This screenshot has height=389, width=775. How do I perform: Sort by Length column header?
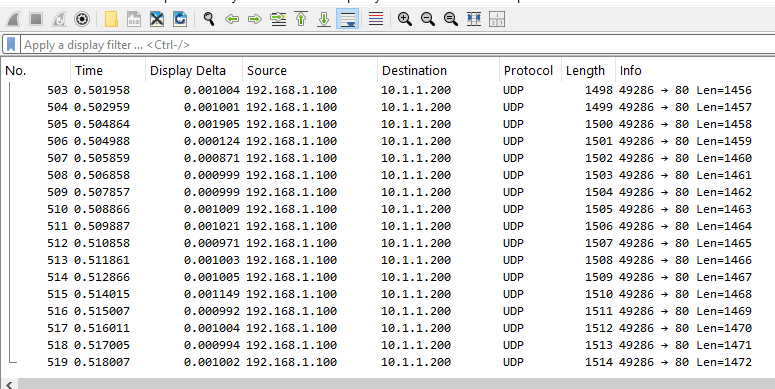click(588, 71)
